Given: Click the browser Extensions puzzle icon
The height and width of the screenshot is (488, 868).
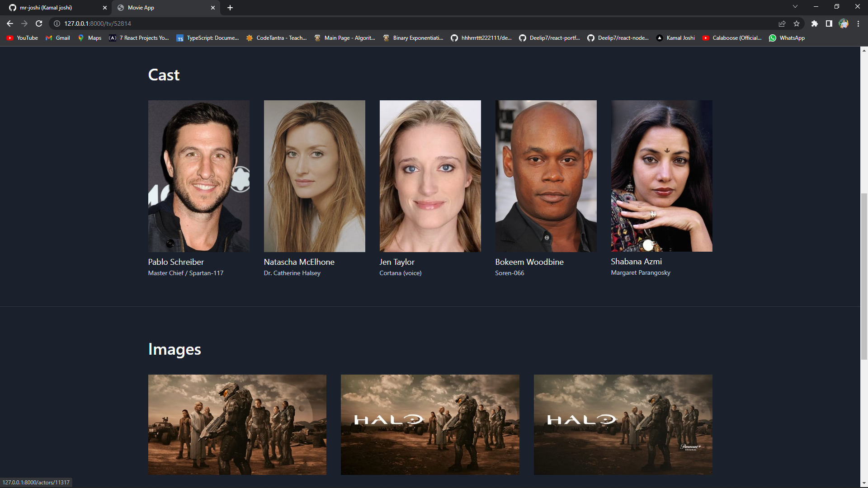Looking at the screenshot, I should [815, 23].
